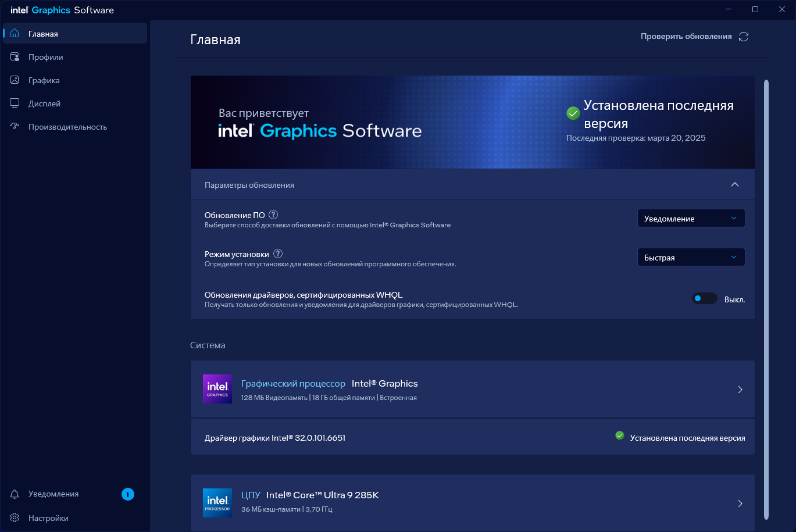Click Проверить обновления button
796x532 pixels.
(x=694, y=37)
